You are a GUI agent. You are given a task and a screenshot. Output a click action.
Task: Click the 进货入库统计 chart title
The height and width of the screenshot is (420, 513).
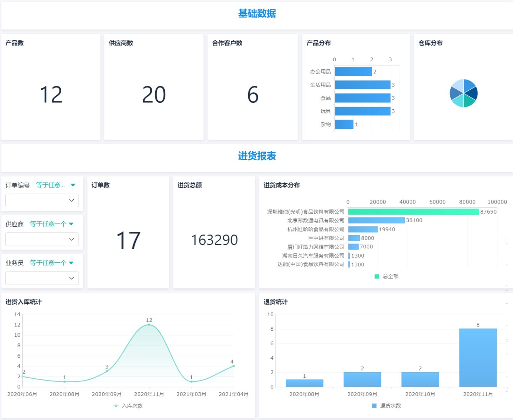[x=24, y=302]
